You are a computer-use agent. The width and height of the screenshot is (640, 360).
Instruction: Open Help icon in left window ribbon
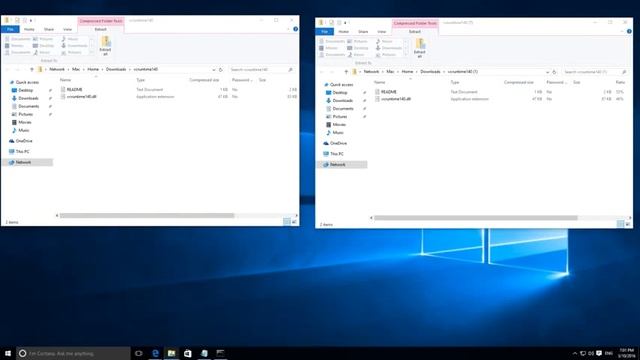click(x=296, y=29)
